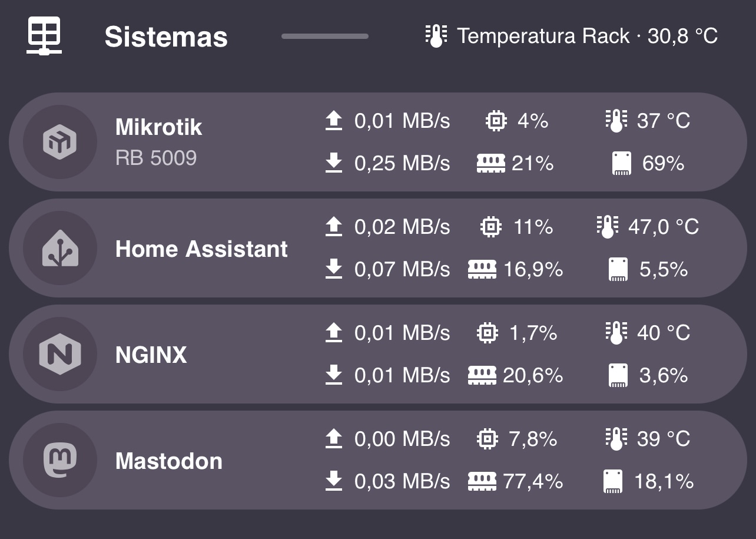Click Mikrotik's CPU chip icon
Image resolution: width=756 pixels, height=539 pixels.
pos(496,121)
